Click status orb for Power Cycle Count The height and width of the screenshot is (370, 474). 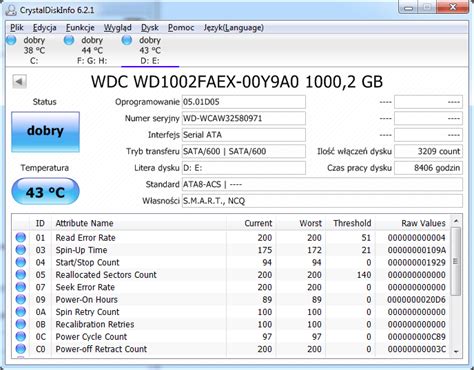click(21, 336)
